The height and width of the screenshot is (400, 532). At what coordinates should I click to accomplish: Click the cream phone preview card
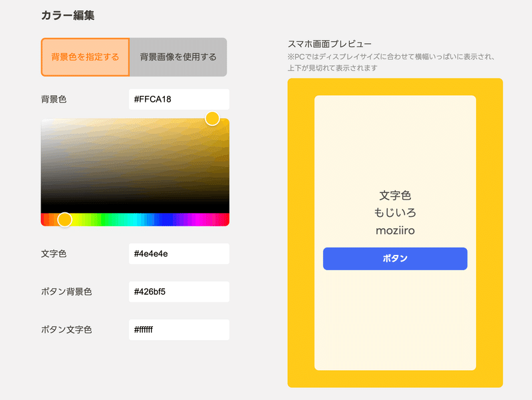(395, 233)
